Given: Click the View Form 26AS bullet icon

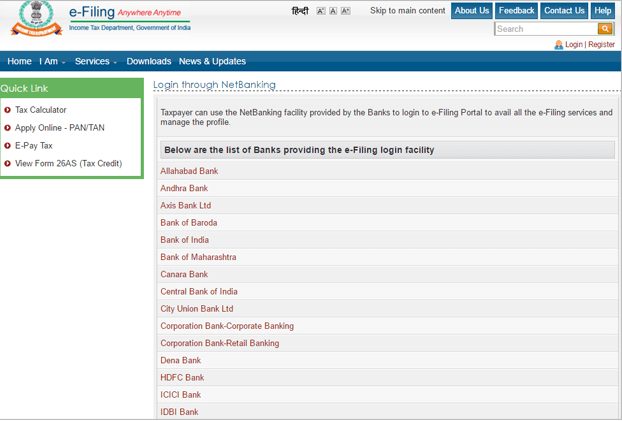Looking at the screenshot, I should tap(7, 163).
